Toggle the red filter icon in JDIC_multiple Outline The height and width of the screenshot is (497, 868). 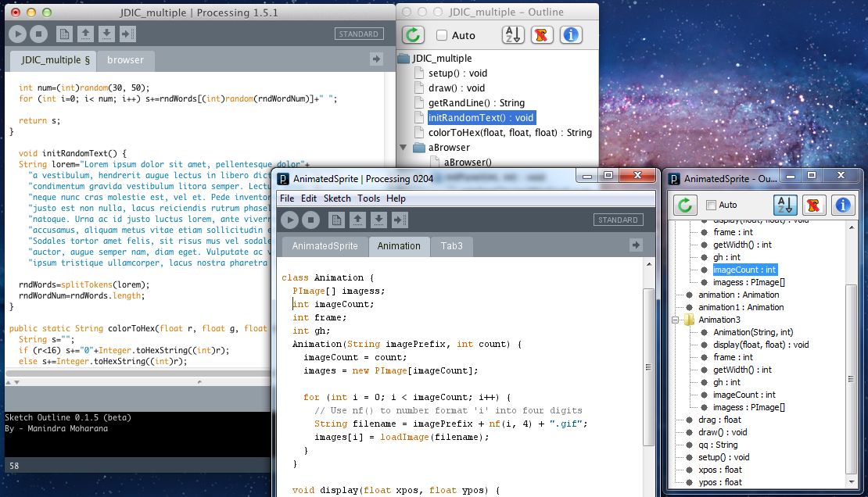click(x=542, y=35)
